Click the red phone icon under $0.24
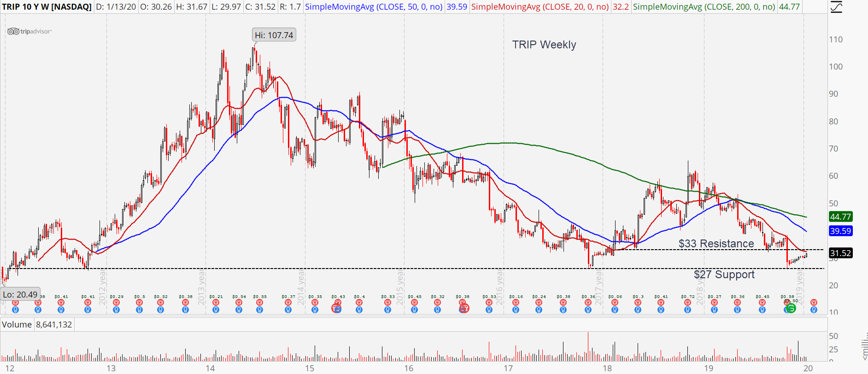The image size is (868, 374). (539, 303)
